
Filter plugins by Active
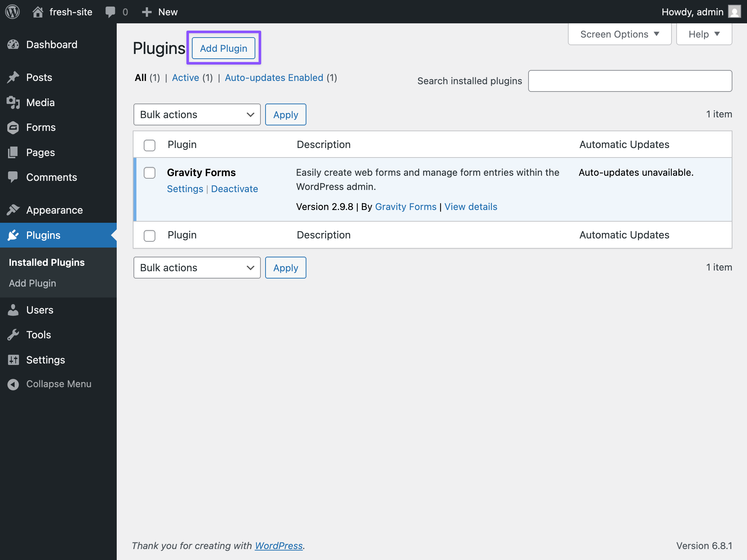pyautogui.click(x=186, y=78)
